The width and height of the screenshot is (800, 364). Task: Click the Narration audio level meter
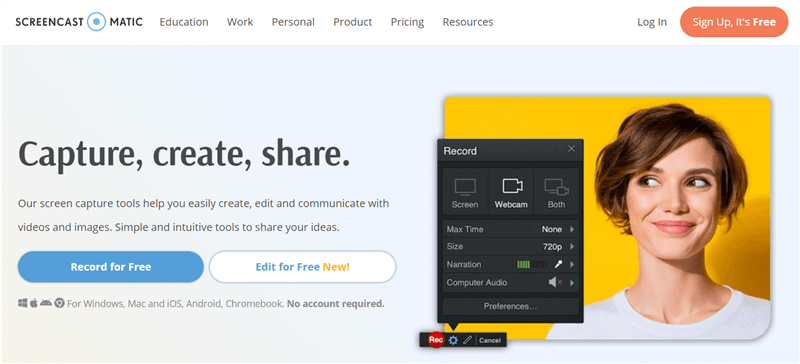point(533,264)
